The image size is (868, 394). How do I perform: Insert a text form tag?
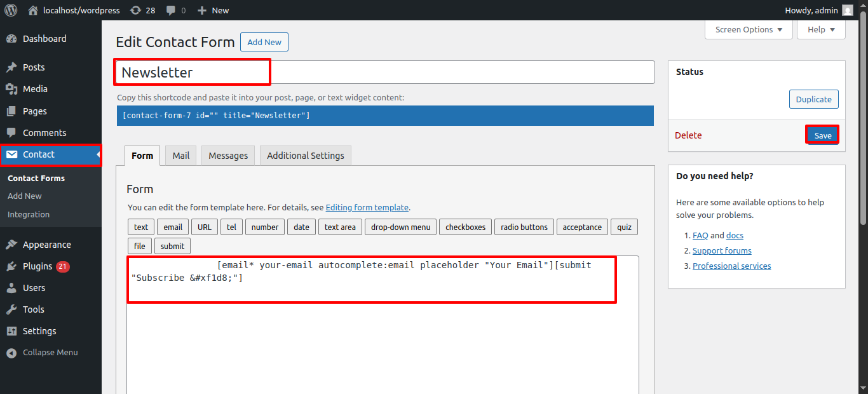click(x=141, y=227)
